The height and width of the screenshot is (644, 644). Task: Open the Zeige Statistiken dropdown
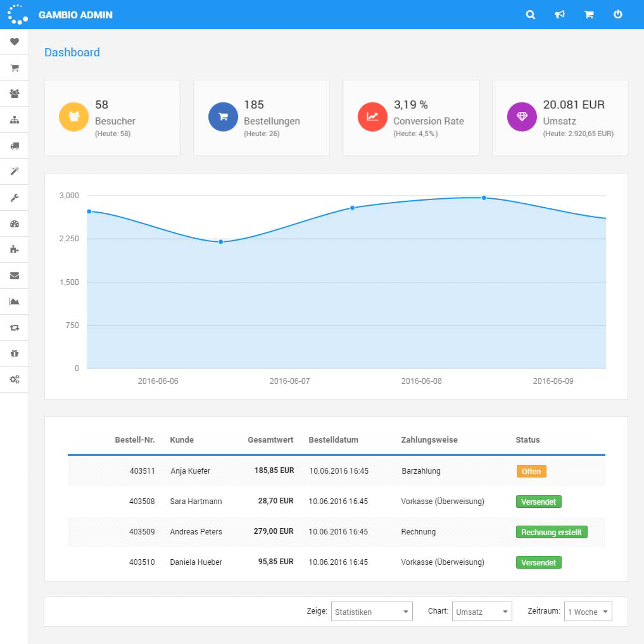(x=372, y=612)
